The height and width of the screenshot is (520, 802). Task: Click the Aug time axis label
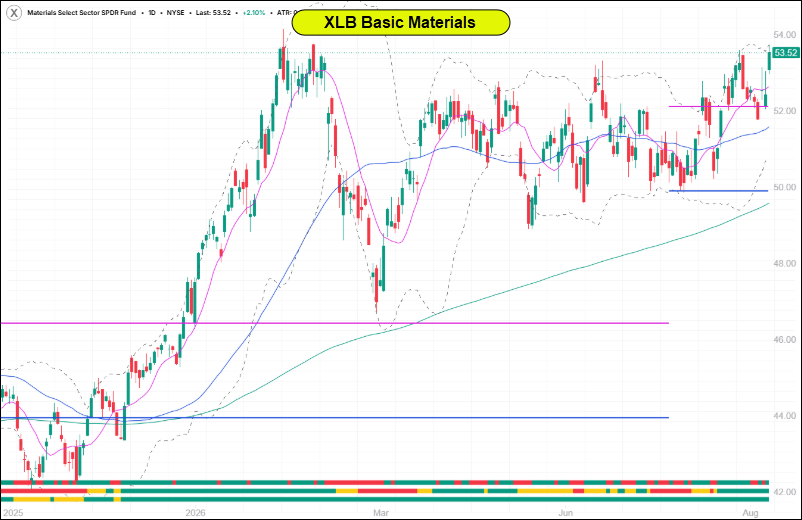point(750,512)
